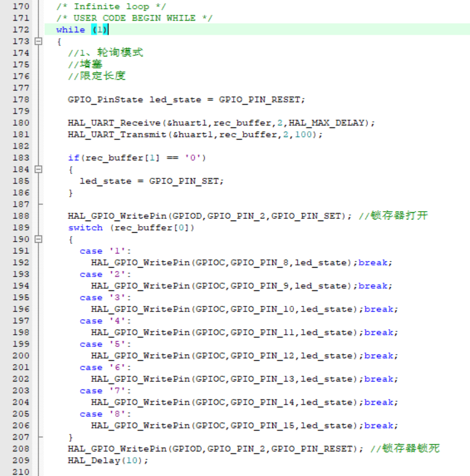Click line number 209 in the gutter
470x476 pixels.
[x=20, y=460]
